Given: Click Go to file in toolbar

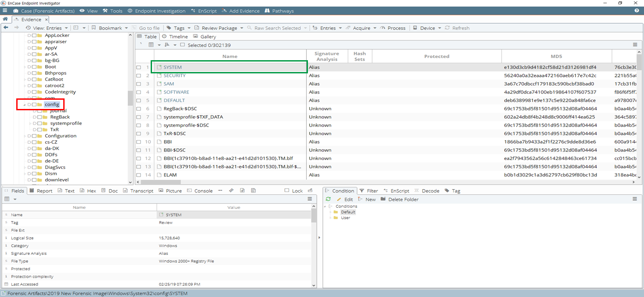Looking at the screenshot, I should coord(146,28).
